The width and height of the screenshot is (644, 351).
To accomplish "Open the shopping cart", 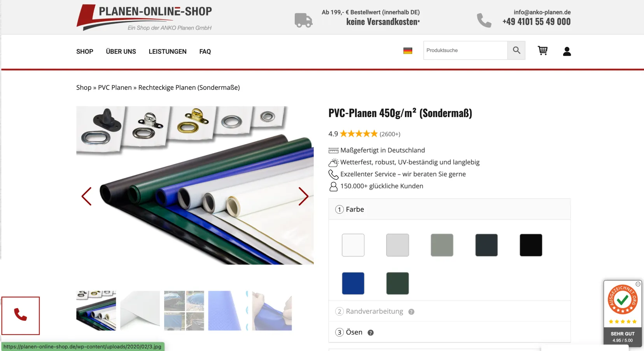I will [x=542, y=51].
